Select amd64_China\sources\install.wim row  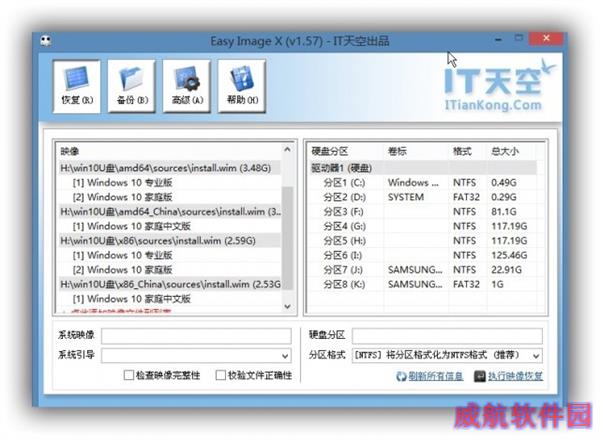pos(170,212)
